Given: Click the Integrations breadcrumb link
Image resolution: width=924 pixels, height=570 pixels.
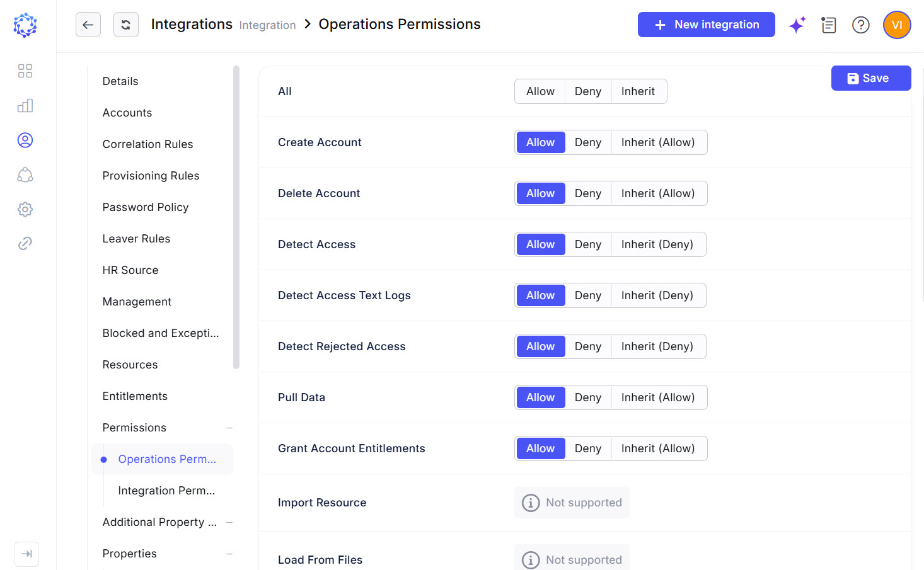Looking at the screenshot, I should point(192,24).
